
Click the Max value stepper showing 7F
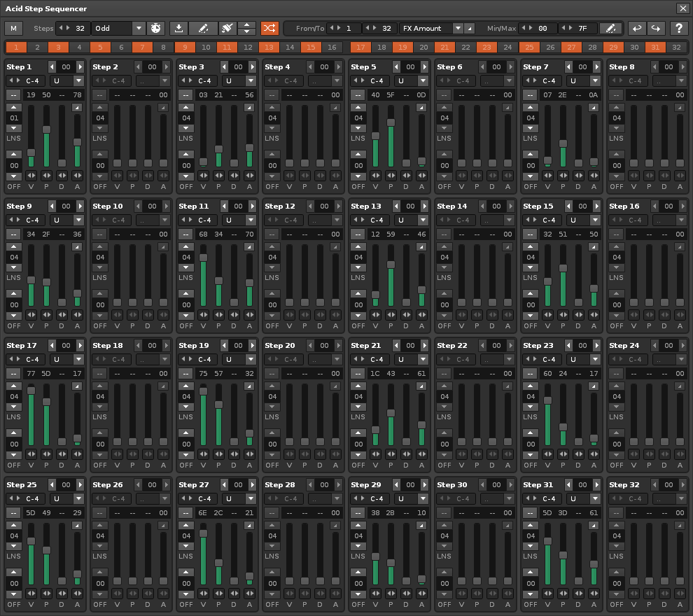[577, 28]
